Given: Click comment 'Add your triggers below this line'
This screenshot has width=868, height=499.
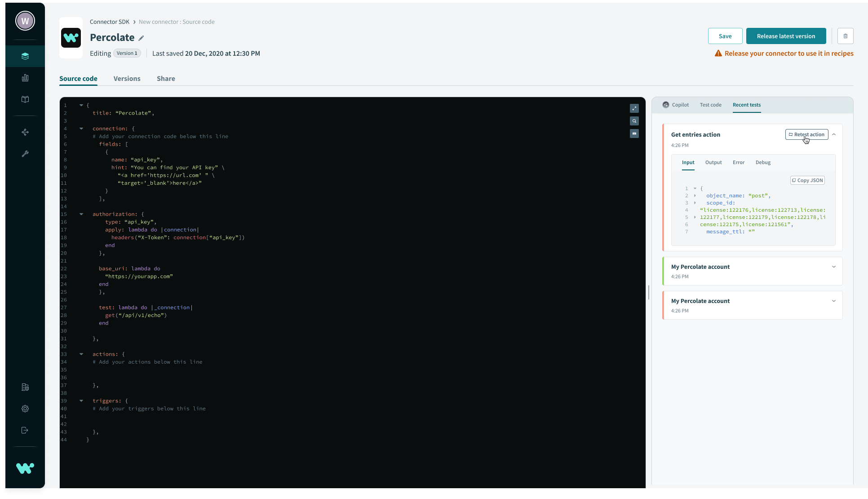Looking at the screenshot, I should pyautogui.click(x=149, y=409).
